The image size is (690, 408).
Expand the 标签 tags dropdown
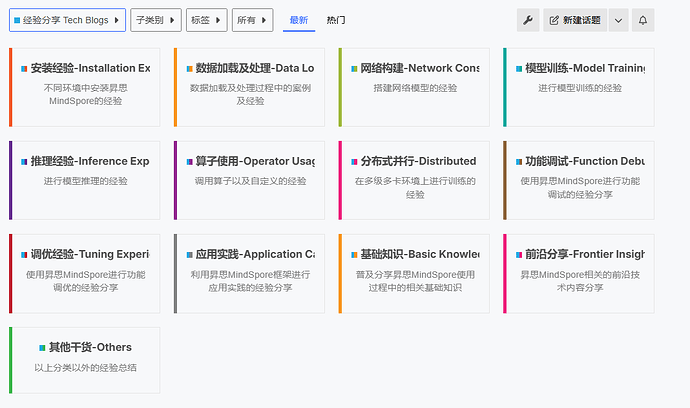point(206,20)
